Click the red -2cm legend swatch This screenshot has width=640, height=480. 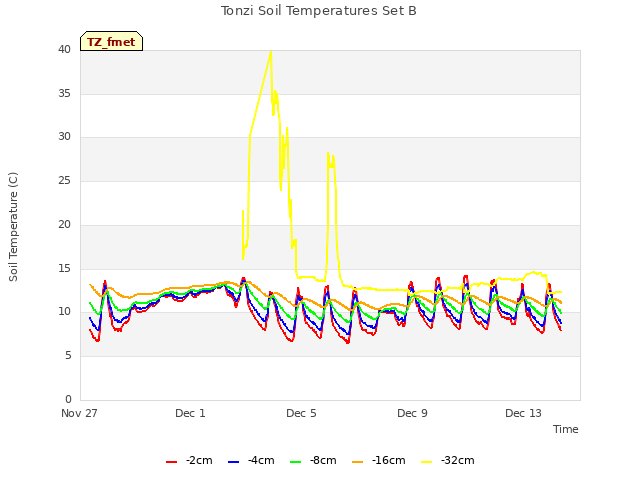[x=171, y=462]
